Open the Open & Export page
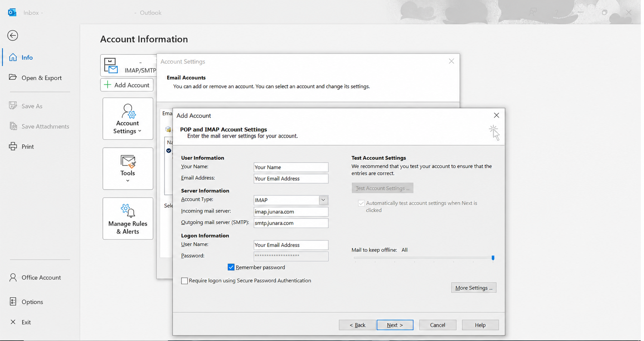The image size is (644, 341). point(36,78)
